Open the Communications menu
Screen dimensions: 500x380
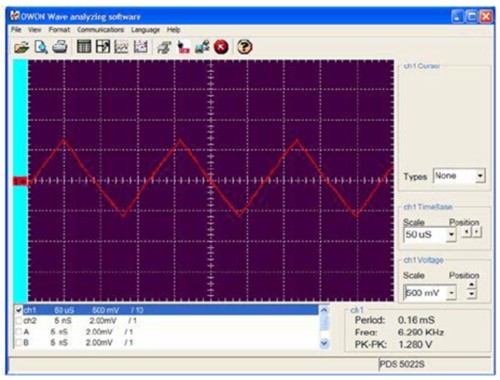[100, 30]
